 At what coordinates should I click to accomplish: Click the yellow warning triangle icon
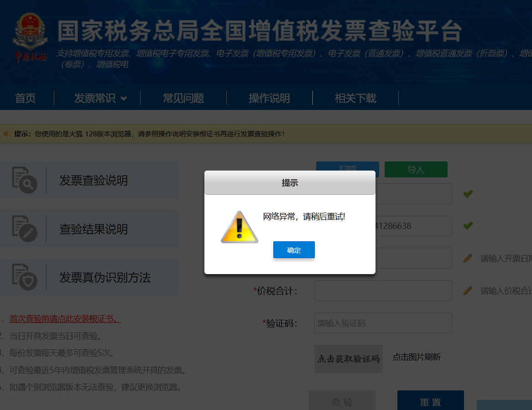pos(239,227)
